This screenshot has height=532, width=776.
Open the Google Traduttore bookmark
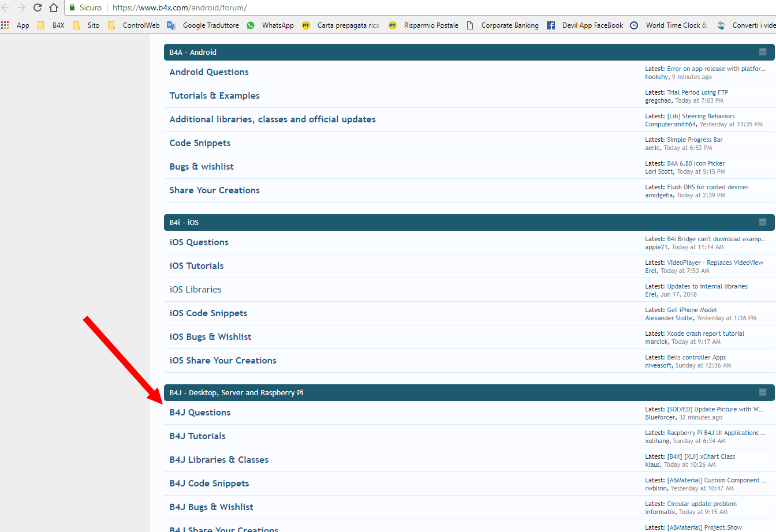[x=203, y=25]
